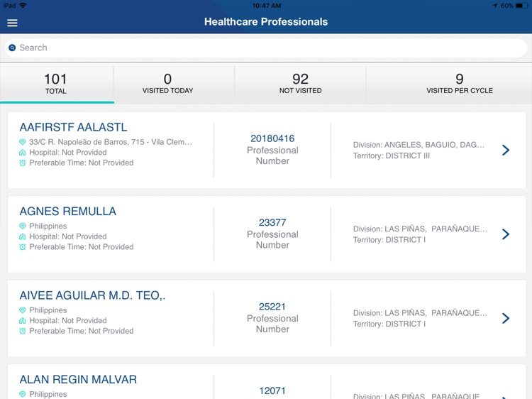The image size is (532, 399).
Task: Tap the location services arrow icon
Action: pos(495,6)
